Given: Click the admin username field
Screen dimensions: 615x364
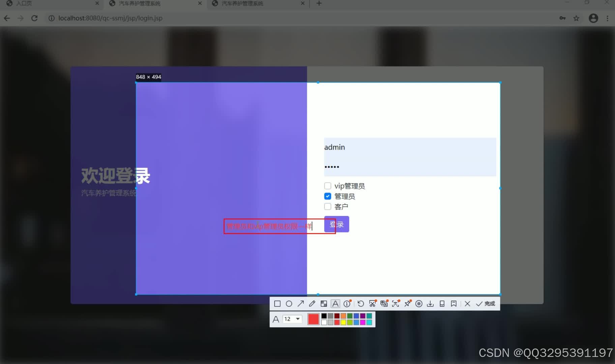Looking at the screenshot, I should pyautogui.click(x=410, y=147).
